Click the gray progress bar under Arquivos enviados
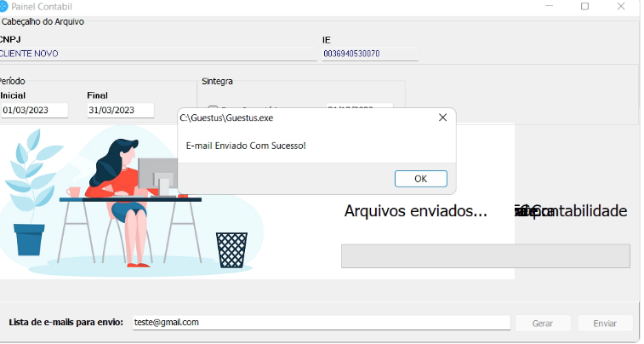 pos(485,256)
